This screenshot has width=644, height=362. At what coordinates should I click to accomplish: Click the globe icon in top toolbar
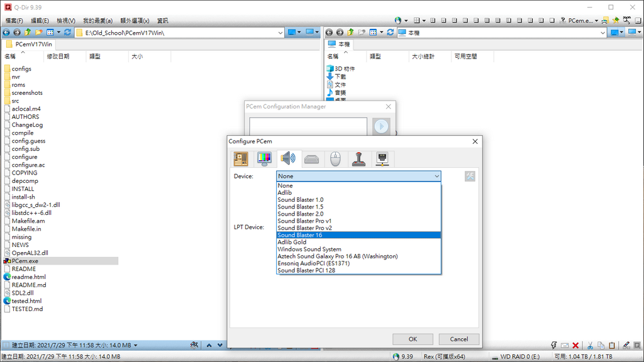397,20
